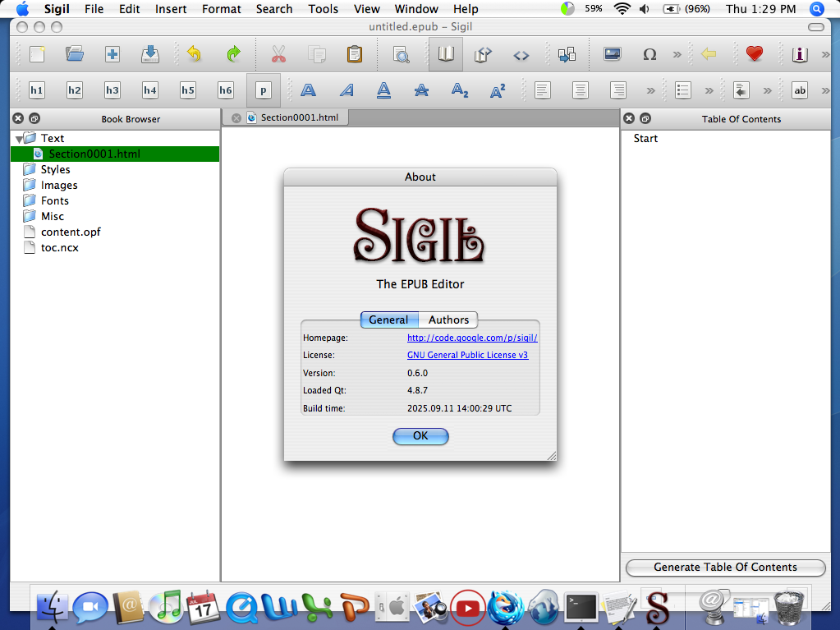
Task: Center align text
Action: [x=581, y=90]
